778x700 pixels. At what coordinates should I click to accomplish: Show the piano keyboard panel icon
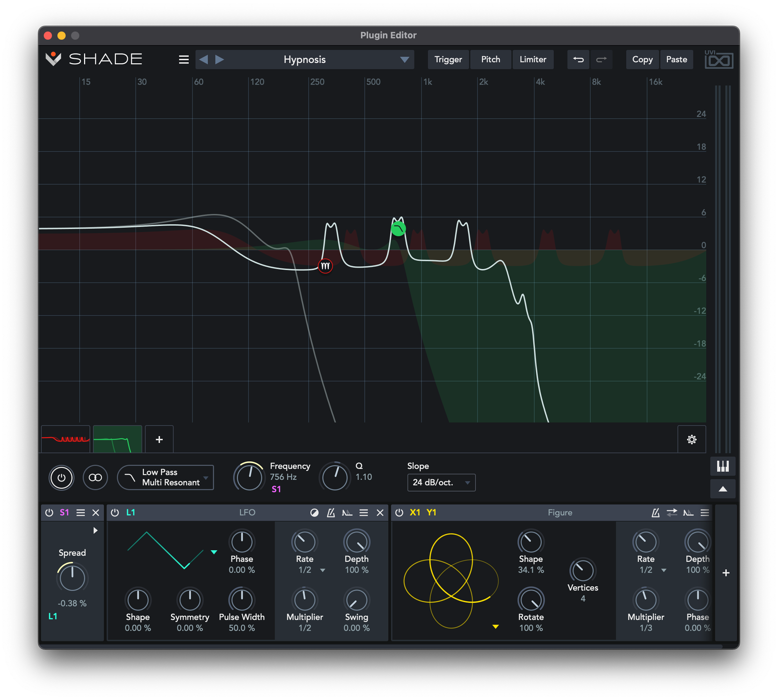[x=723, y=467]
